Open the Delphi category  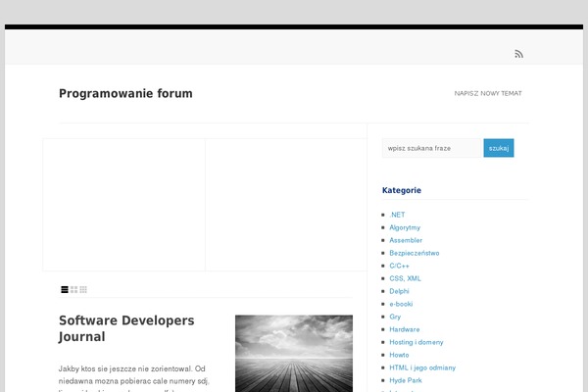(x=399, y=291)
